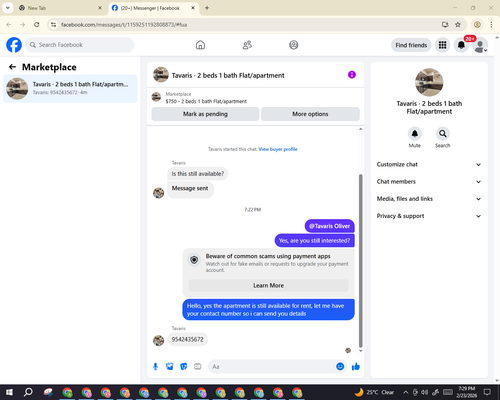This screenshot has height=400, width=500.
Task: Click the Search Facebook field
Action: click(80, 45)
